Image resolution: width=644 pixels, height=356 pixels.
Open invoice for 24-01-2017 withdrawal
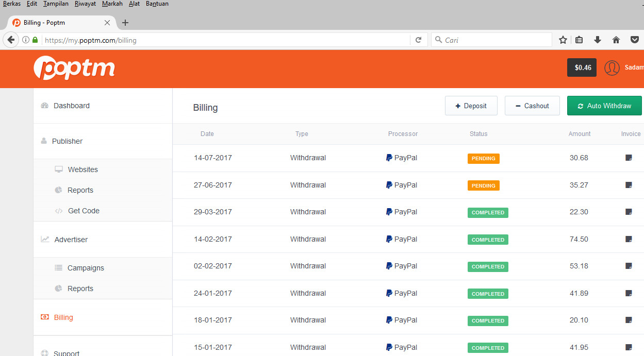(629, 293)
